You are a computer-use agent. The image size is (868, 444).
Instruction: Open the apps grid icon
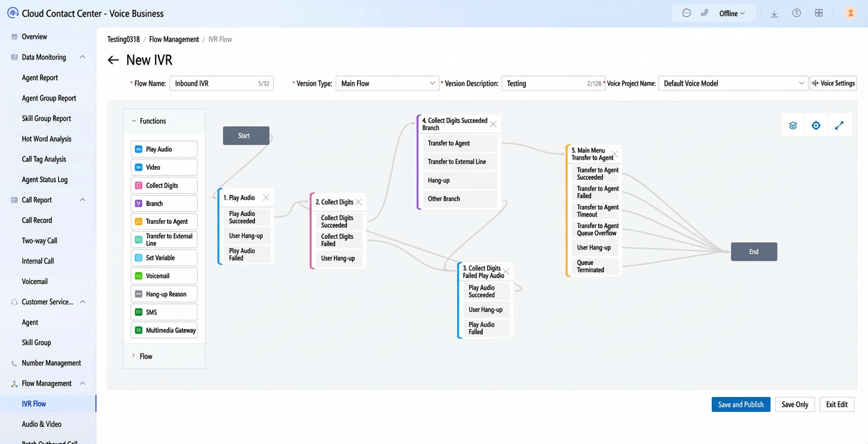[819, 13]
